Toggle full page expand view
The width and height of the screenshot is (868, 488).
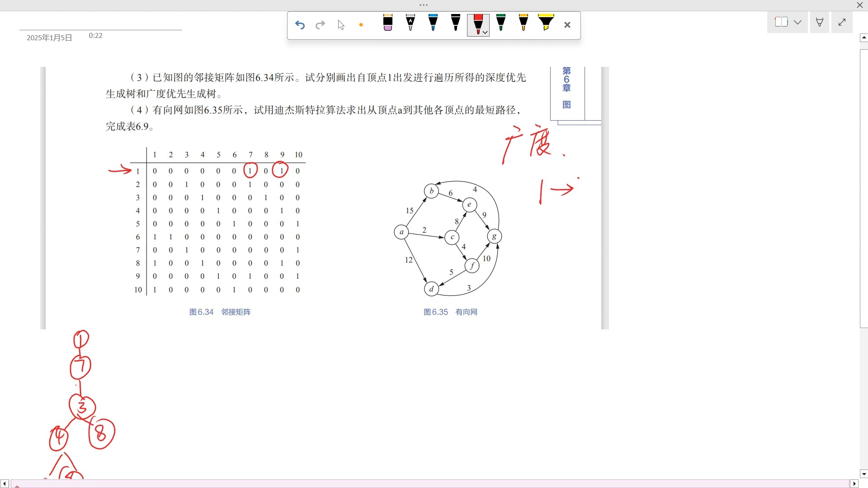842,22
